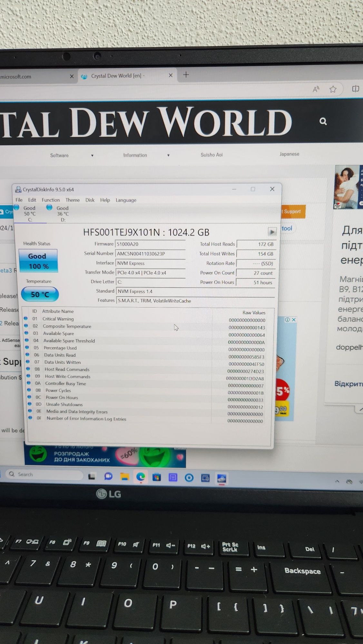Open the chat app icon in taskbar

108,477
